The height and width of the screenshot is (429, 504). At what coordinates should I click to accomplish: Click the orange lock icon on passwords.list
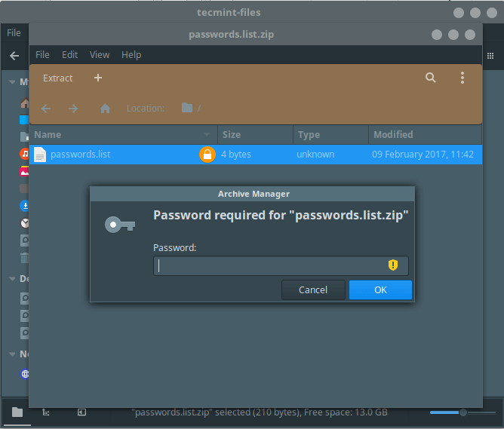pos(206,155)
